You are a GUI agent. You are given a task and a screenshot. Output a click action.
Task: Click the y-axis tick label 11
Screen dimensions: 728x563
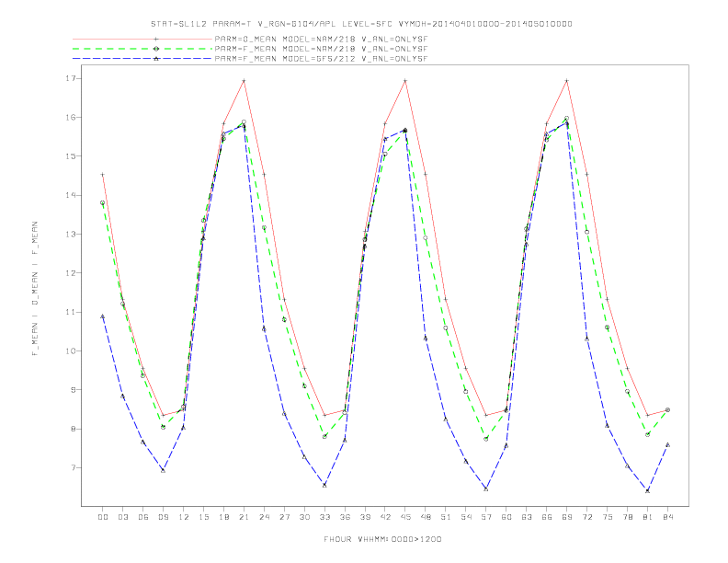tap(71, 312)
